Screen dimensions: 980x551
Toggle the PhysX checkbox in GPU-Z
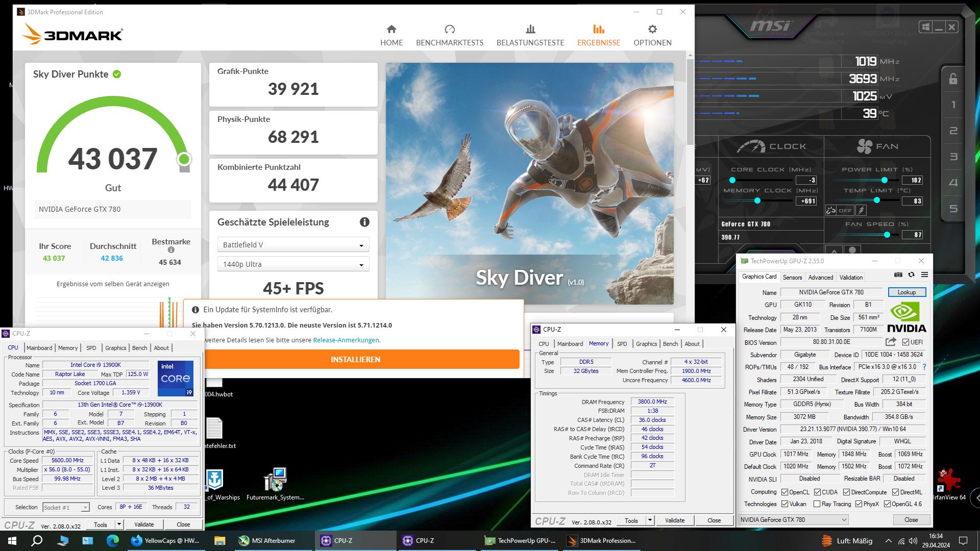[859, 504]
